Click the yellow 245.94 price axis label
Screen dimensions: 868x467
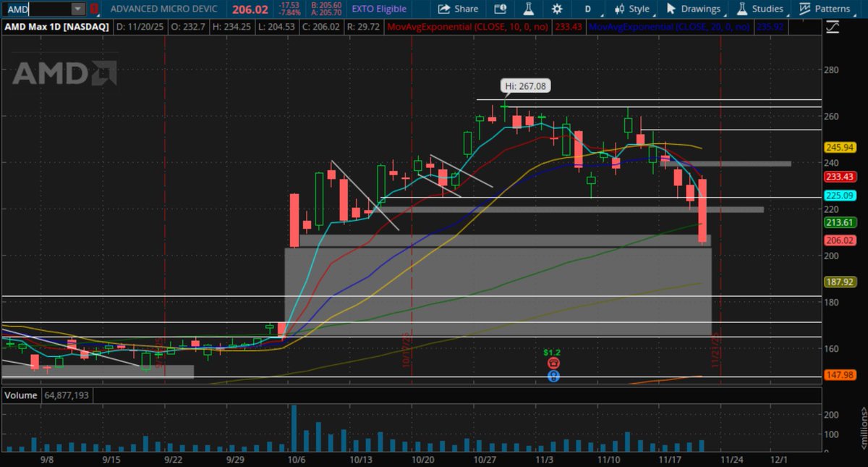pyautogui.click(x=841, y=146)
